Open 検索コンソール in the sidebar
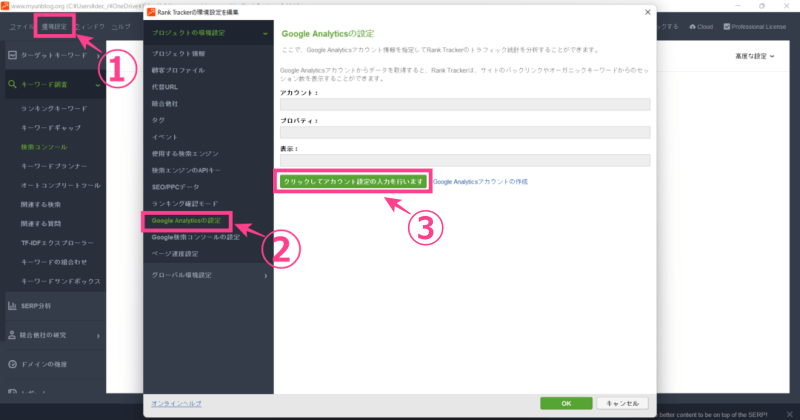Screen dimensions: 800x420 point(44,147)
